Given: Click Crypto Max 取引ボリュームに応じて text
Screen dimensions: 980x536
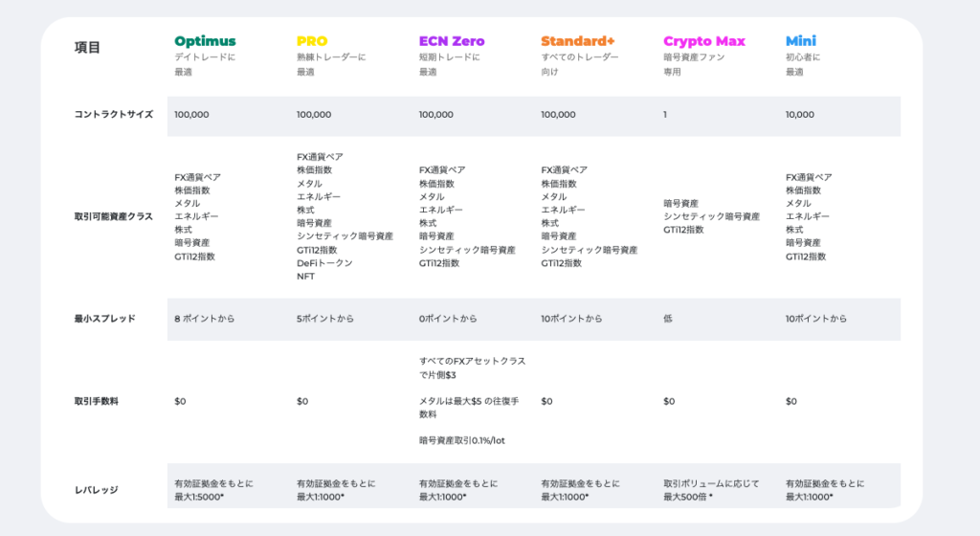Looking at the screenshot, I should click(x=711, y=484).
